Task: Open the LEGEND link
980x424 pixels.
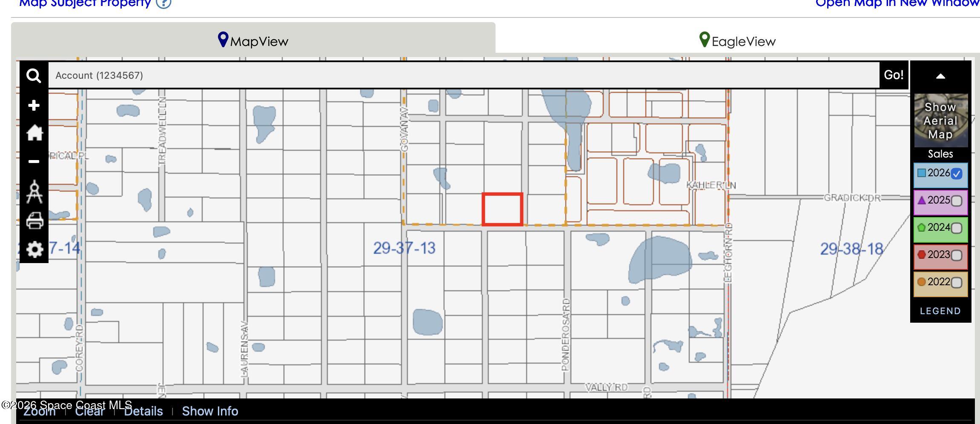Action: [x=940, y=311]
